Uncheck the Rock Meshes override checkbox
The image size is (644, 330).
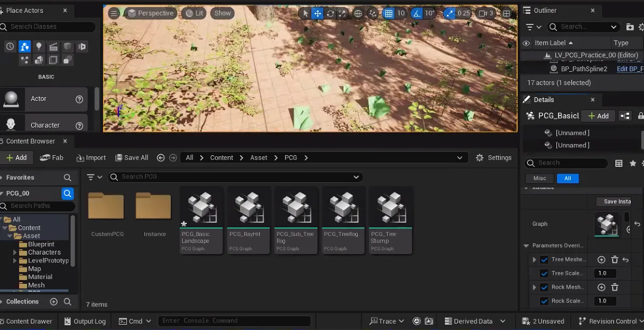pos(544,287)
